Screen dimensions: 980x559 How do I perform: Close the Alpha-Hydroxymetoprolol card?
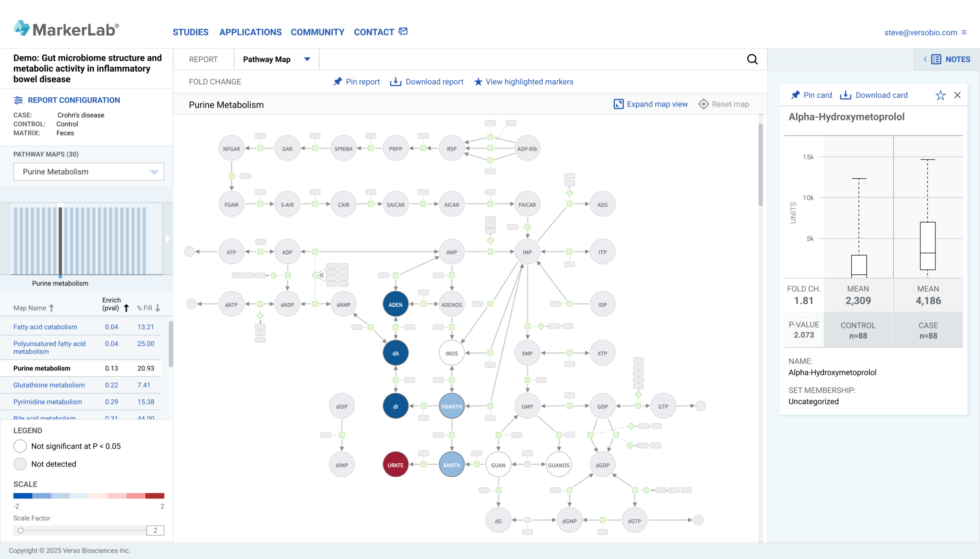point(957,95)
